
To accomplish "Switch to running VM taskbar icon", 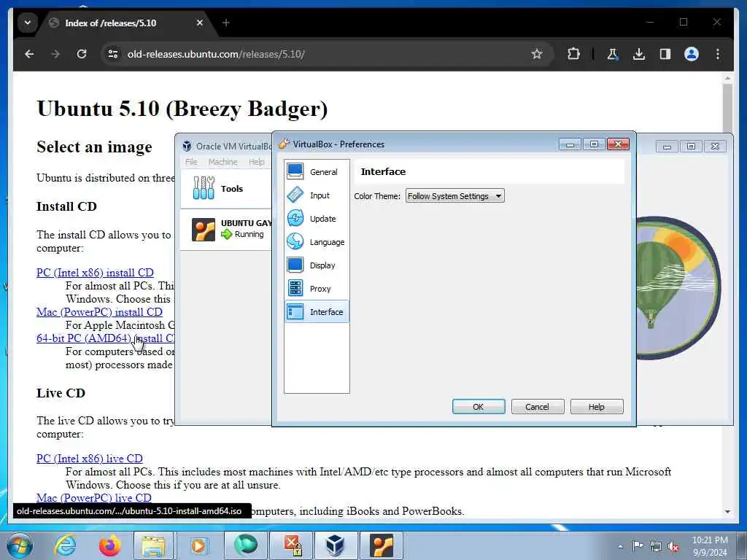I will coord(381,545).
